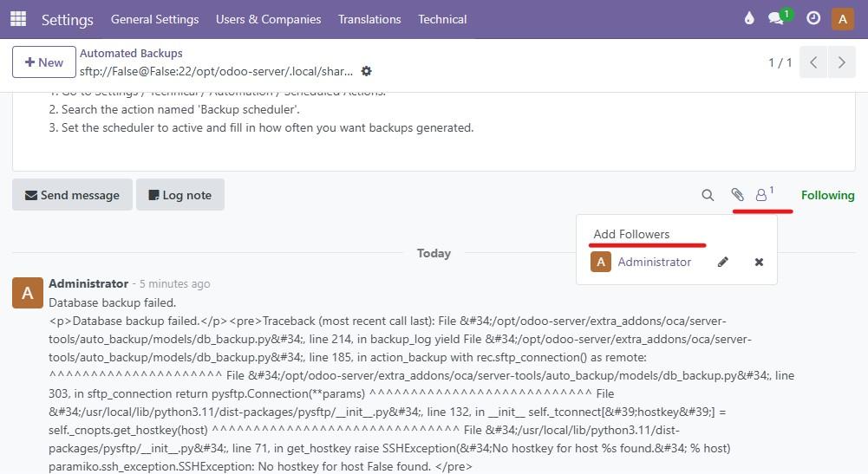The width and height of the screenshot is (868, 474).
Task: Choose Add Followers in the dropdown
Action: (631, 234)
